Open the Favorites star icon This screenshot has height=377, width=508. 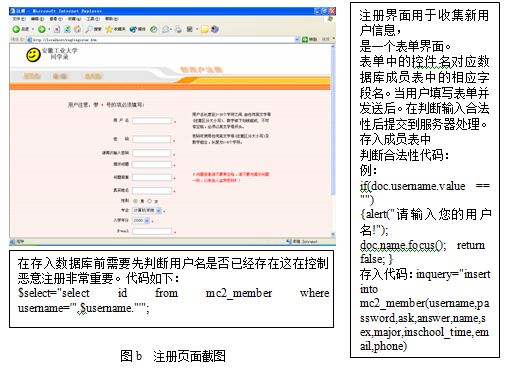coord(109,29)
